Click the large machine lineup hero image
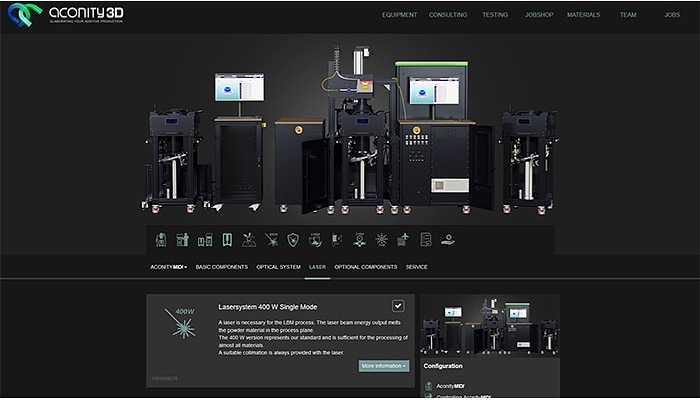The image size is (700, 400). click(350, 129)
